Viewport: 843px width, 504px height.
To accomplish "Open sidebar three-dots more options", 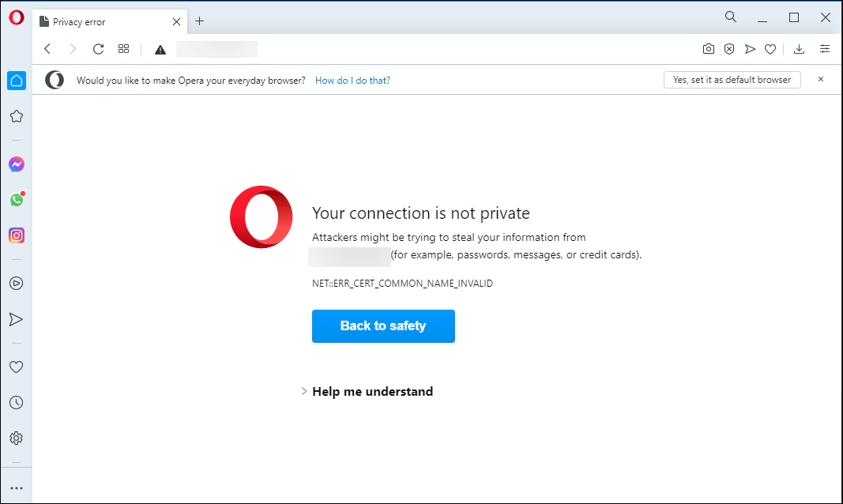I will click(17, 488).
